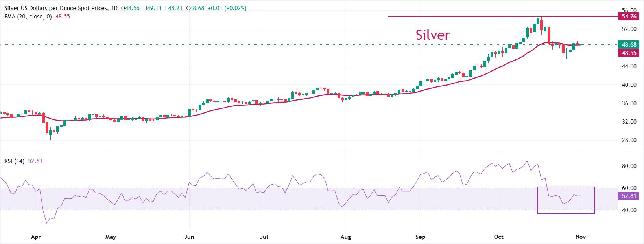Click the Apr label on the time axis
The width and height of the screenshot is (644, 244).
(x=36, y=237)
